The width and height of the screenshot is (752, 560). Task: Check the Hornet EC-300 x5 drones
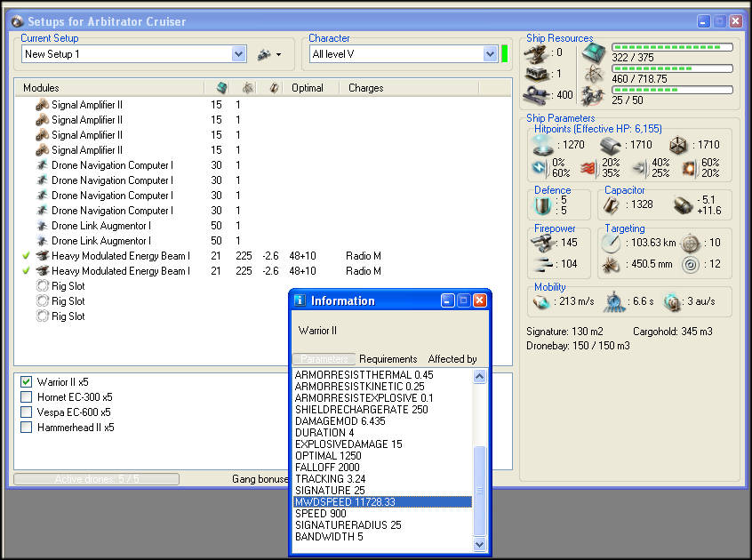click(x=27, y=397)
